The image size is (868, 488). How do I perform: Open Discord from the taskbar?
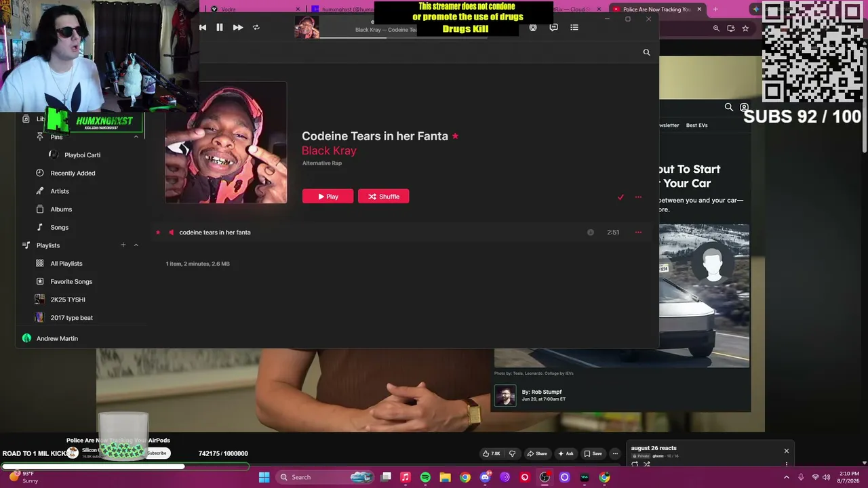pos(485,477)
